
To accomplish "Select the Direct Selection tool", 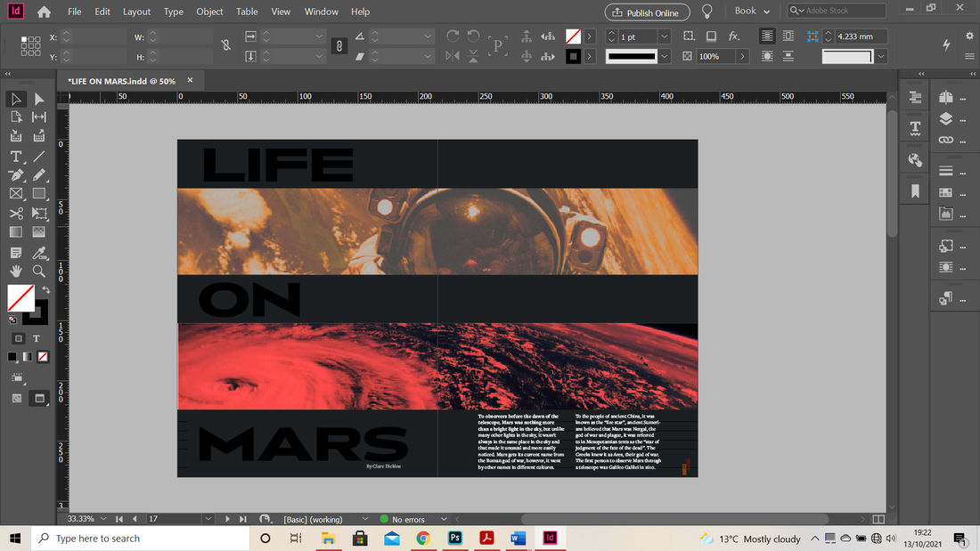I will click(38, 99).
